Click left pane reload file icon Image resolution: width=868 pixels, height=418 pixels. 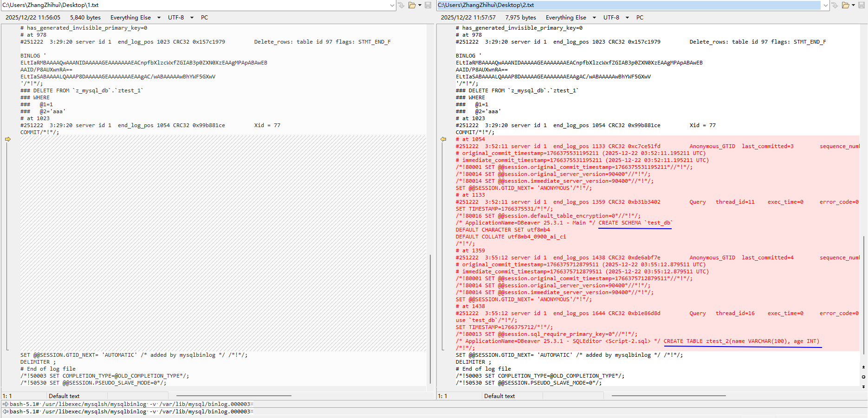point(401,5)
